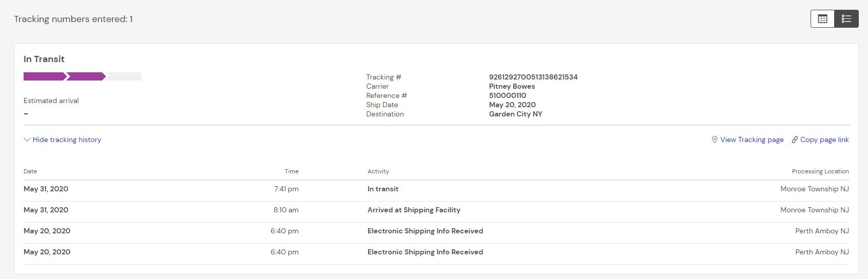Collapse history via the chevron icon
868x279 pixels.
pos(27,139)
